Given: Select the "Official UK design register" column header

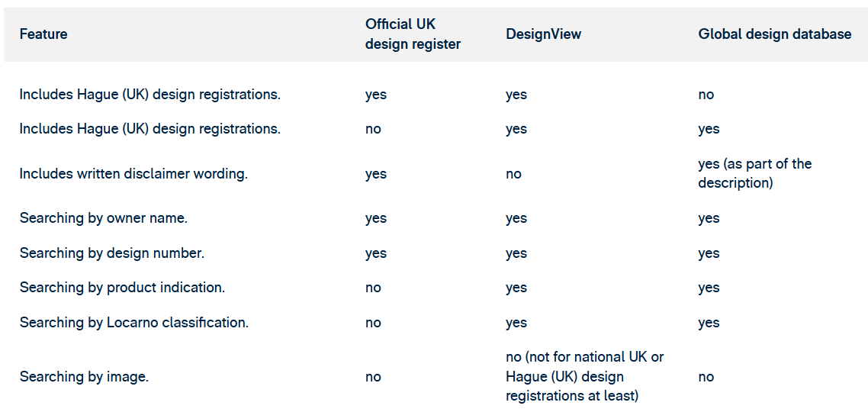Looking at the screenshot, I should pyautogui.click(x=413, y=34).
